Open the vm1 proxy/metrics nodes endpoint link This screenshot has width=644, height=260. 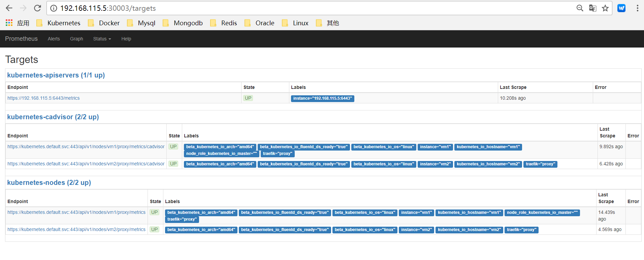point(76,212)
